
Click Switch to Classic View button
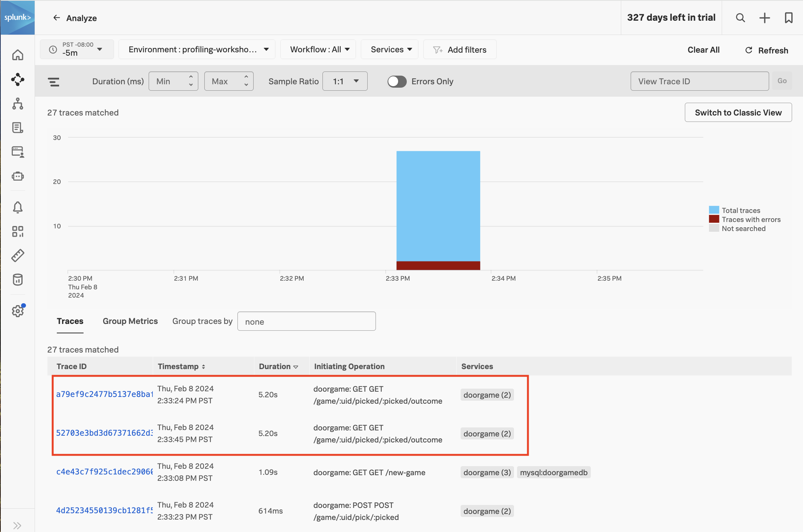(x=738, y=112)
